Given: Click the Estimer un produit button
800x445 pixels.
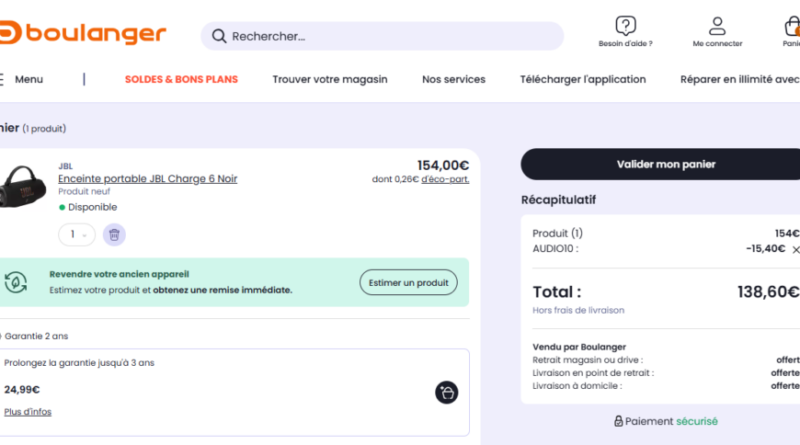Looking at the screenshot, I should (408, 282).
